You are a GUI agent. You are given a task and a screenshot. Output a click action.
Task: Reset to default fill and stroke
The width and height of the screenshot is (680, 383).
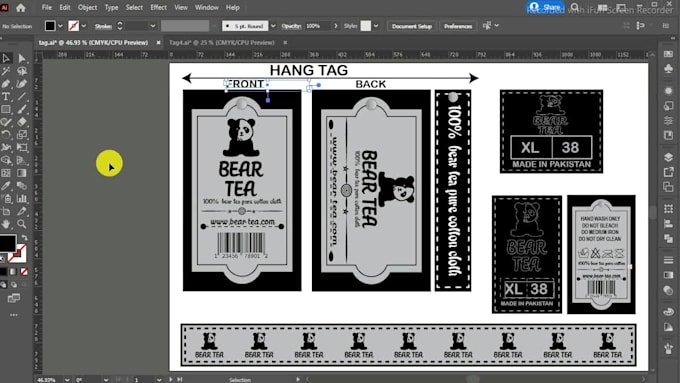(3, 259)
